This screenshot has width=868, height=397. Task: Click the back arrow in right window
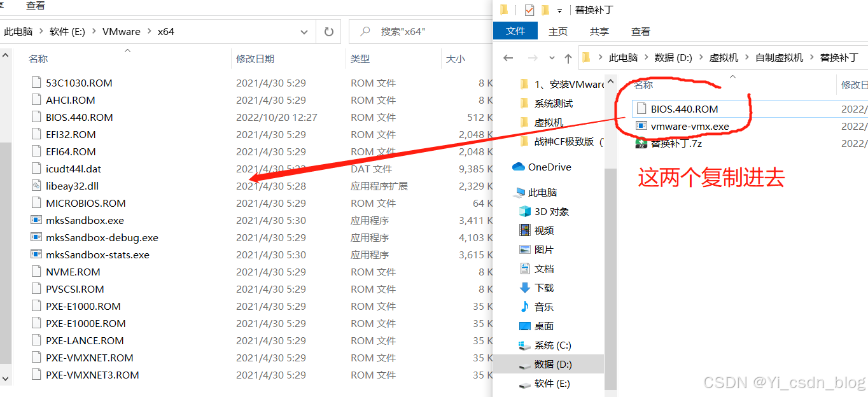pos(508,58)
